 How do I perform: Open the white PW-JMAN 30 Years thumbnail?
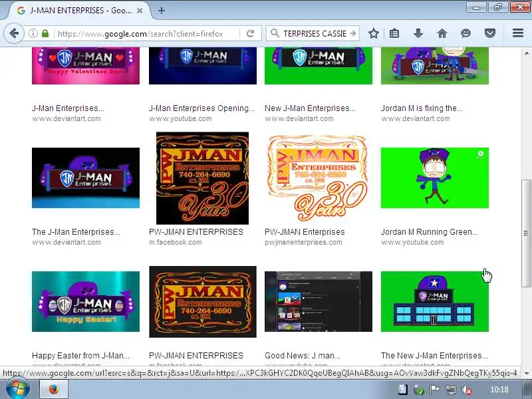tap(319, 178)
